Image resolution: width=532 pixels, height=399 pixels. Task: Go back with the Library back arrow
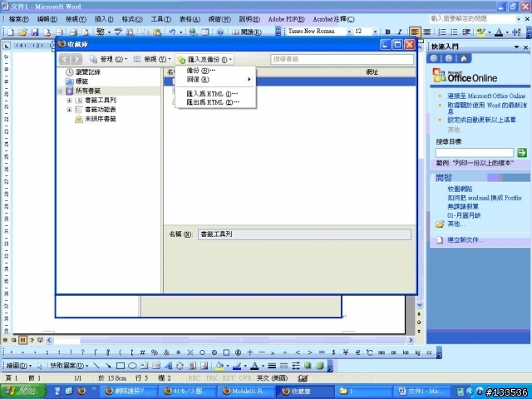click(x=65, y=59)
